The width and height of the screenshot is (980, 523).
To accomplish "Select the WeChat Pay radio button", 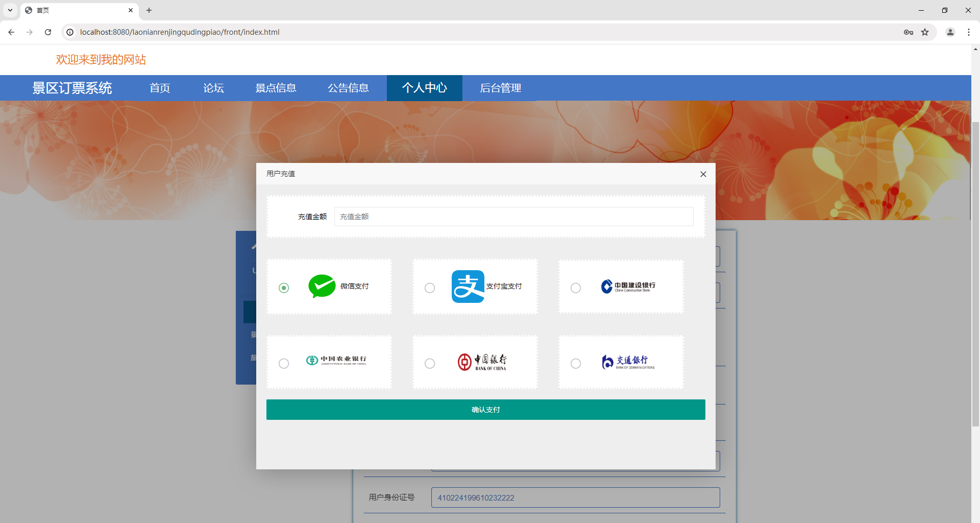I will point(284,288).
